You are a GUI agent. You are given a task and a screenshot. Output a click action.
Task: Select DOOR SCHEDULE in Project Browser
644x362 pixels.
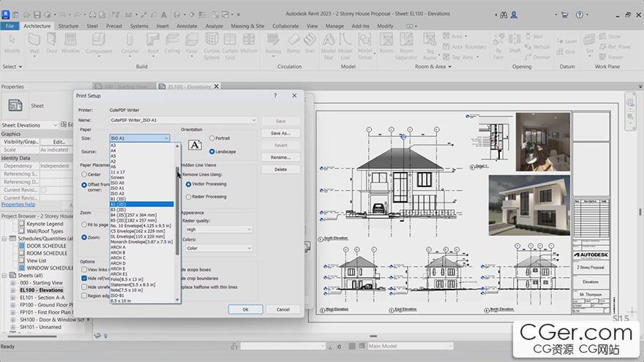[x=46, y=246]
